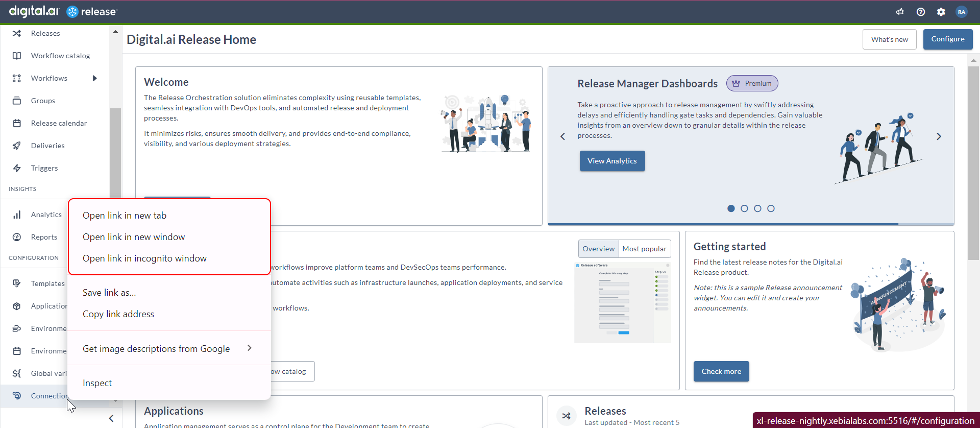Go to next dashboard carousel slide
This screenshot has height=428, width=980.
(x=939, y=136)
